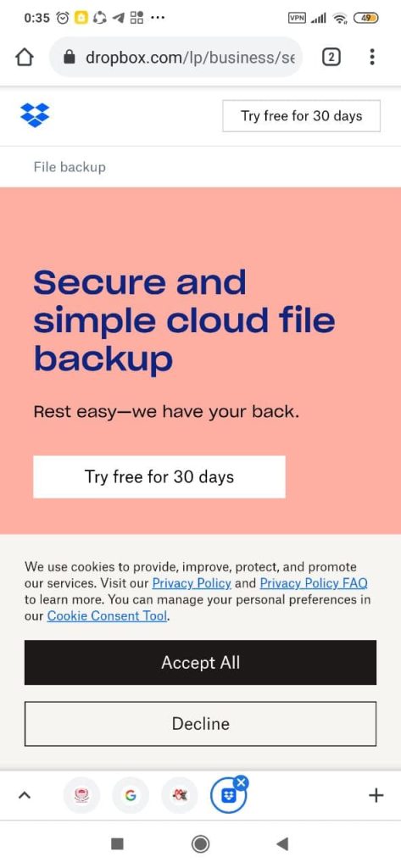
Task: Tap the Dropbox logo icon
Action: (35, 115)
